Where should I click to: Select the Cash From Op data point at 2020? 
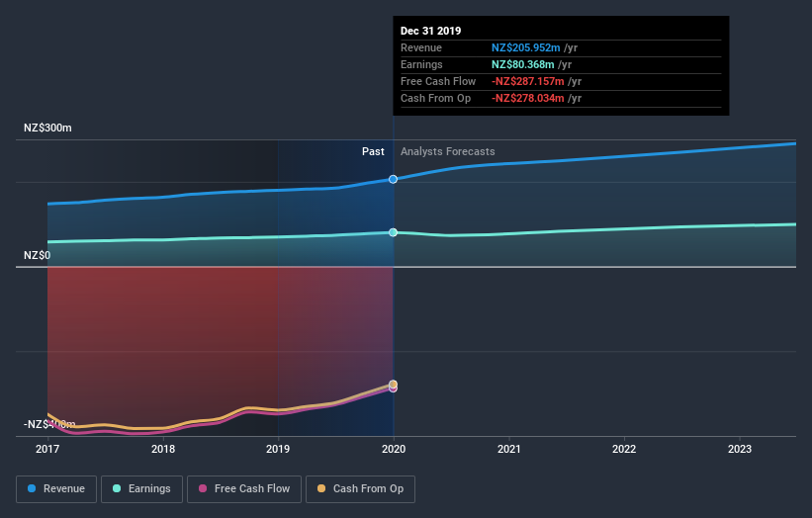click(393, 384)
